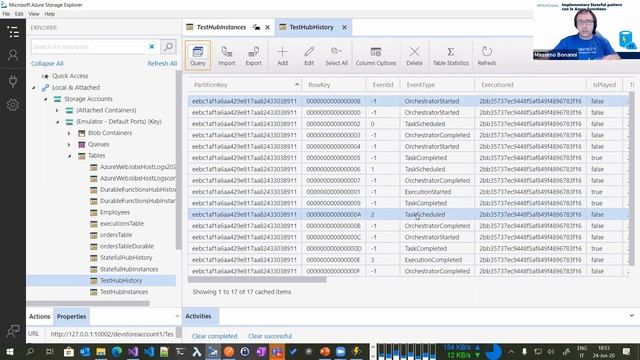Open Visual Studio from taskbar

[133, 351]
